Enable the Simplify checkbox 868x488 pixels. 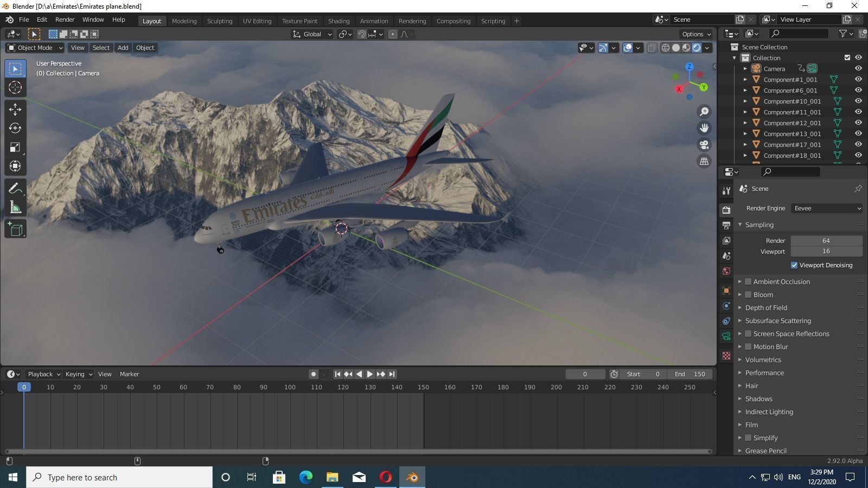tap(748, 438)
